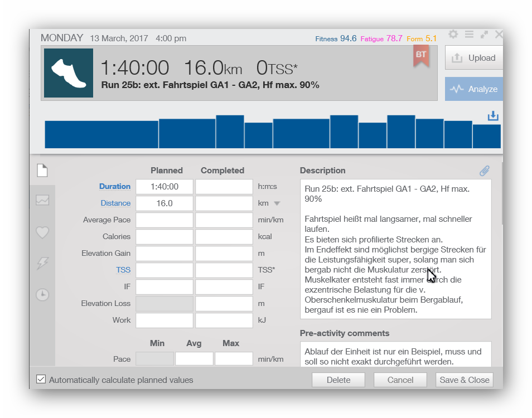Click the completed TSS field
This screenshot has width=532, height=418.
(x=224, y=270)
